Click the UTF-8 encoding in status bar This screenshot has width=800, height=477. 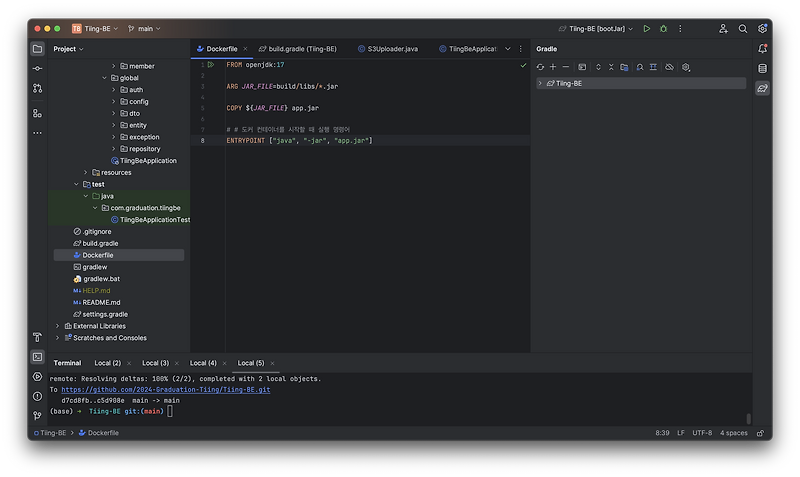tap(701, 433)
